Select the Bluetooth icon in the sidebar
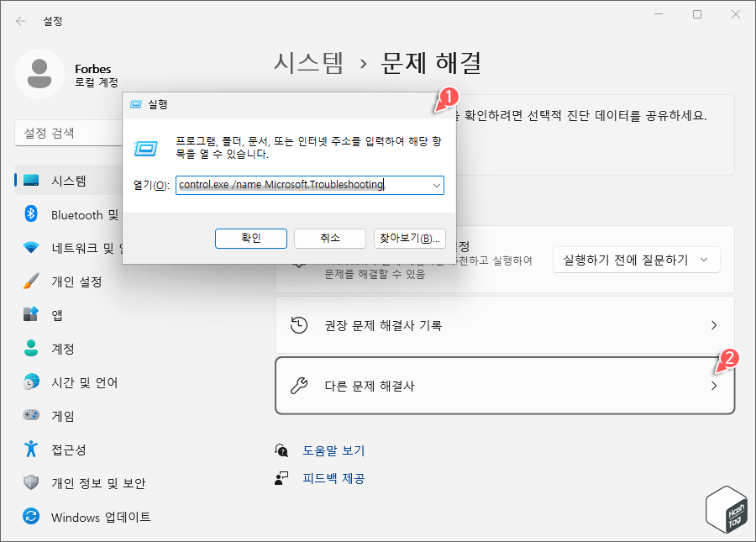This screenshot has width=756, height=542. (x=32, y=214)
